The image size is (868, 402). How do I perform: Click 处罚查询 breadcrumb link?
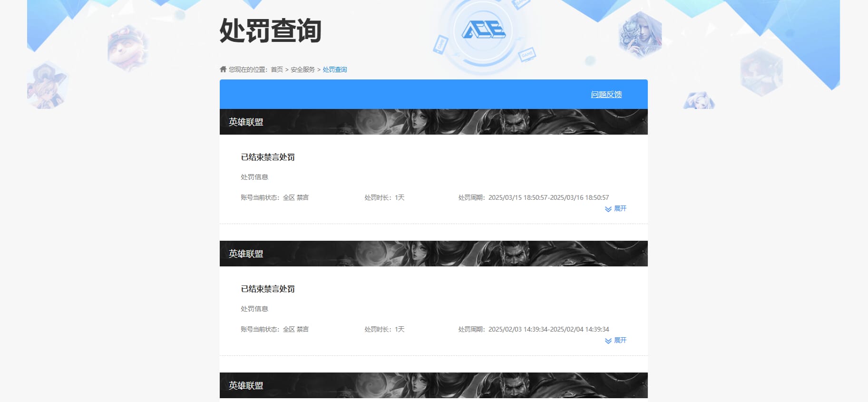pyautogui.click(x=335, y=69)
